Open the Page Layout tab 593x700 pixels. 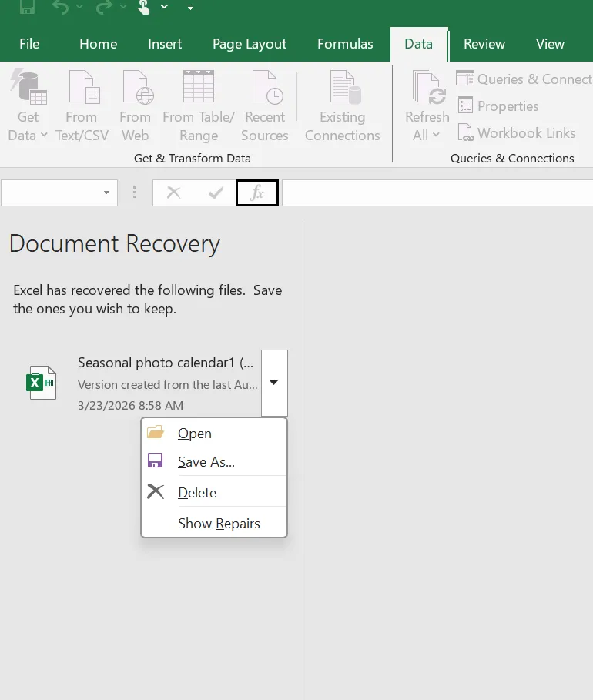click(x=250, y=44)
